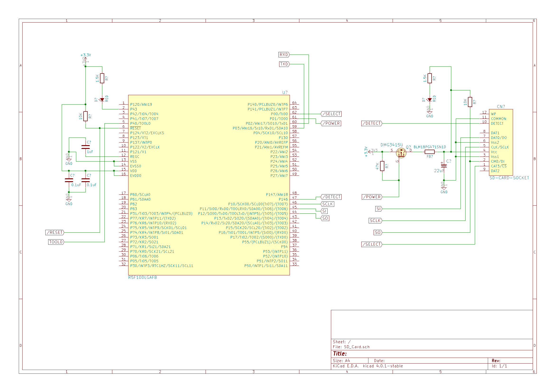
Task: Select the R5F100LGAFB microcontroller label
Action: (x=143, y=277)
